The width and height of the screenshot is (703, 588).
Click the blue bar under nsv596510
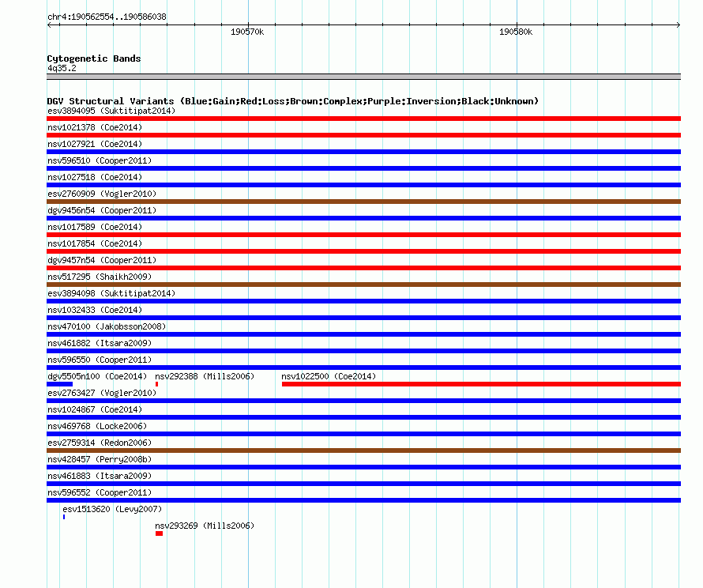tap(363, 168)
